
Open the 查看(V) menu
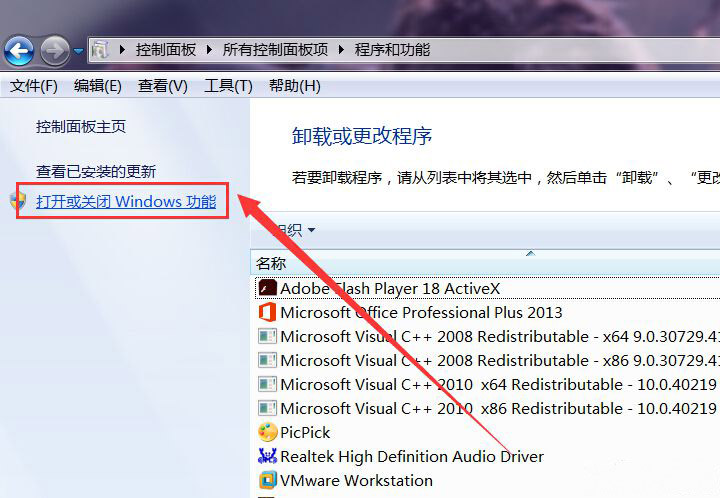[x=163, y=86]
